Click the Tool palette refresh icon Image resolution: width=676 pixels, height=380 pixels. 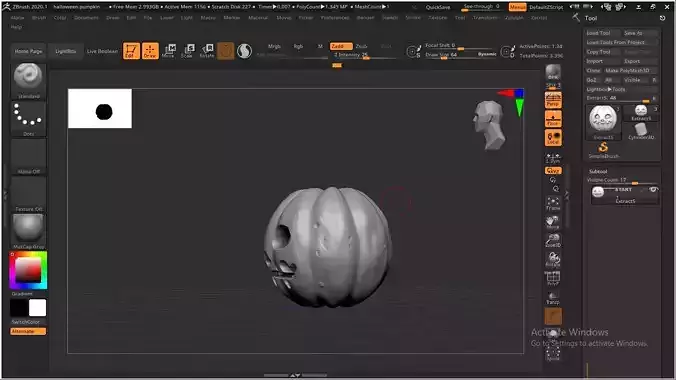(x=663, y=18)
